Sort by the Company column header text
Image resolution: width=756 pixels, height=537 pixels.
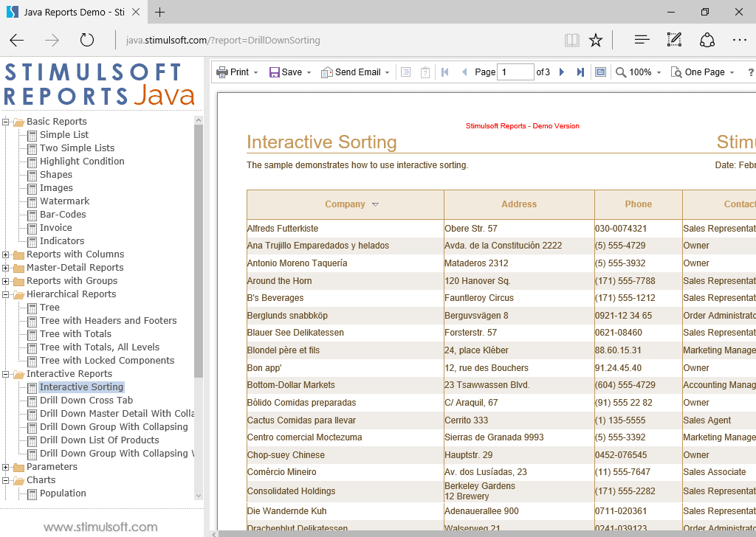coord(345,204)
